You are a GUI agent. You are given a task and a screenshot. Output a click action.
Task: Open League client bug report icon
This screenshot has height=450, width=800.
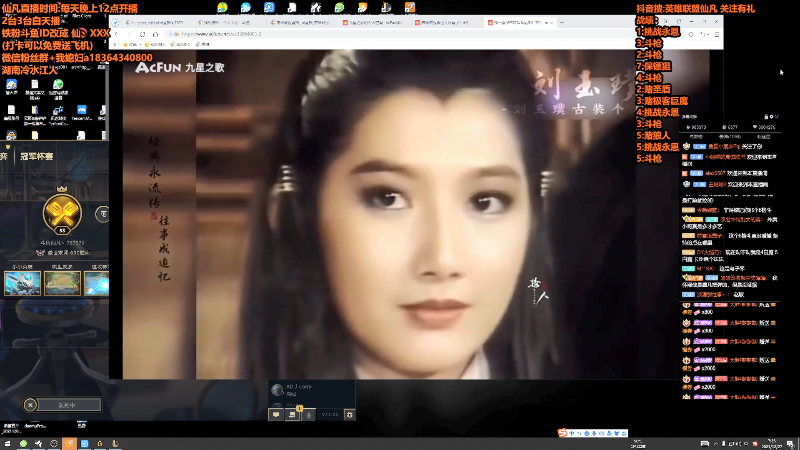click(349, 415)
